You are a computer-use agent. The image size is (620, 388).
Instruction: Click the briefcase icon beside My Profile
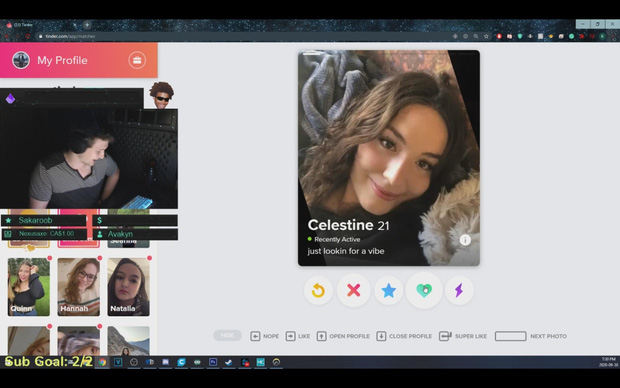[137, 60]
